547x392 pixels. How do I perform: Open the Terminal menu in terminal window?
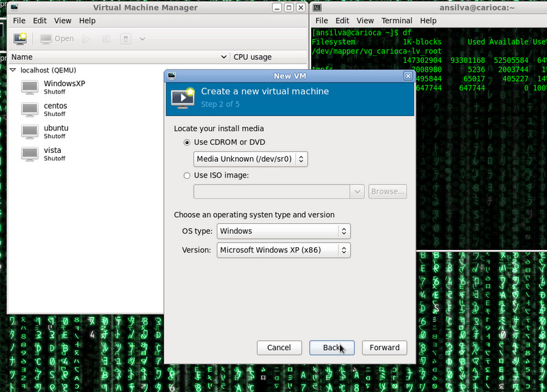coord(397,21)
